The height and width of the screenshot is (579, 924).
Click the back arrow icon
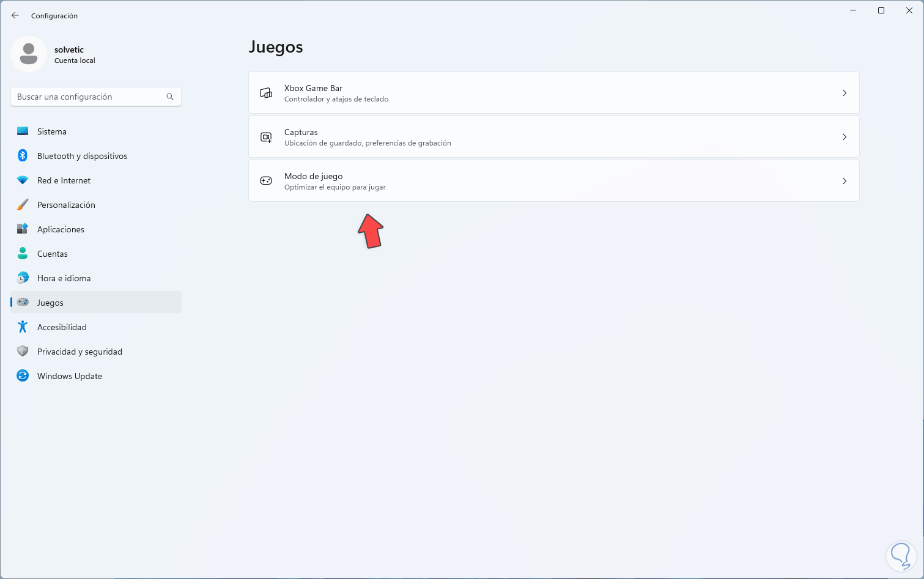click(15, 15)
